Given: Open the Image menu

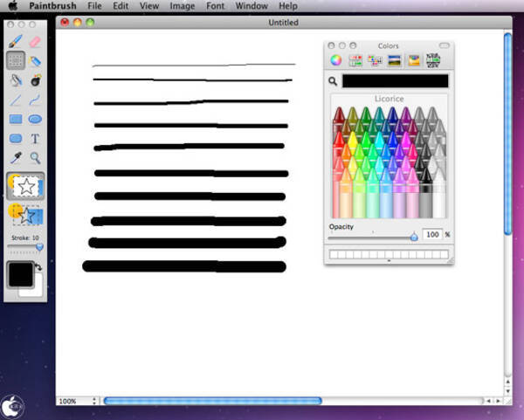Looking at the screenshot, I should (x=183, y=6).
